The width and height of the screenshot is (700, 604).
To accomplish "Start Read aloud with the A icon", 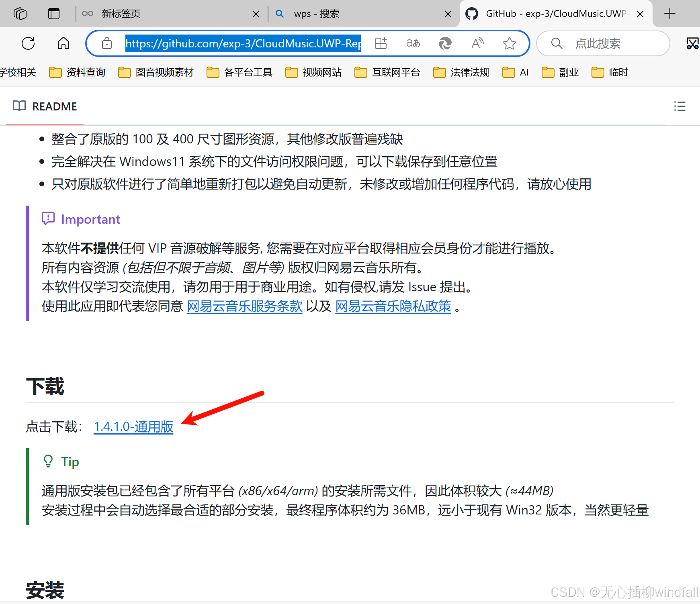I will point(477,43).
